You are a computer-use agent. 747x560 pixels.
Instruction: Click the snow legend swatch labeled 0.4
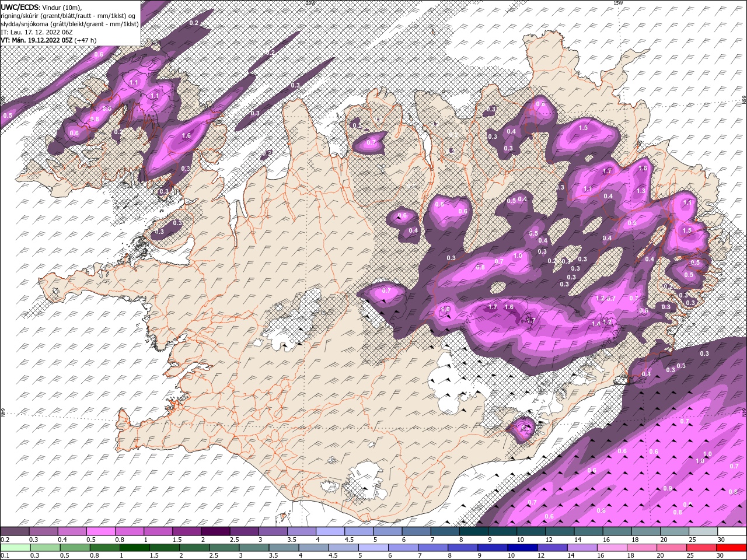tap(72, 531)
